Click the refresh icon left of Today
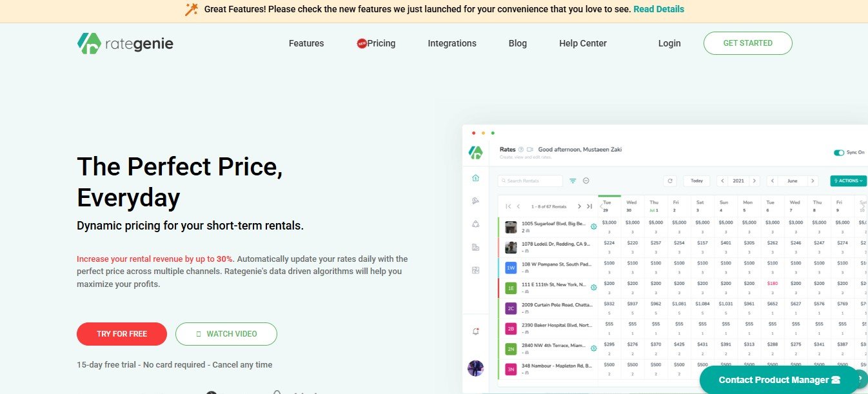The image size is (868, 394). [x=671, y=181]
